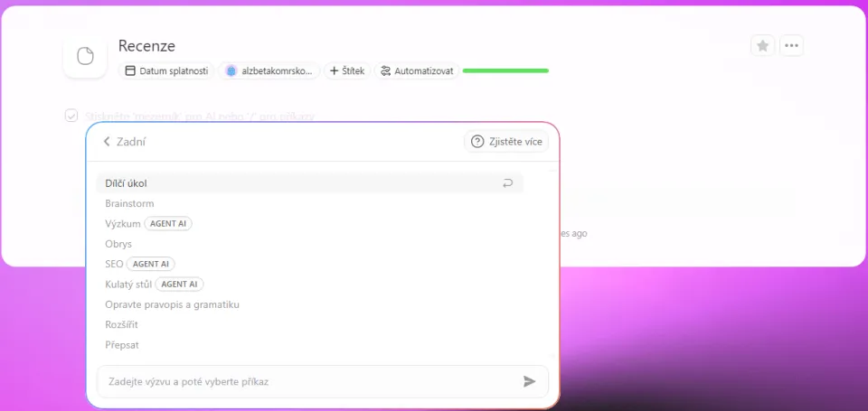Click the green progress bar
This screenshot has height=411, width=868.
pyautogui.click(x=505, y=70)
